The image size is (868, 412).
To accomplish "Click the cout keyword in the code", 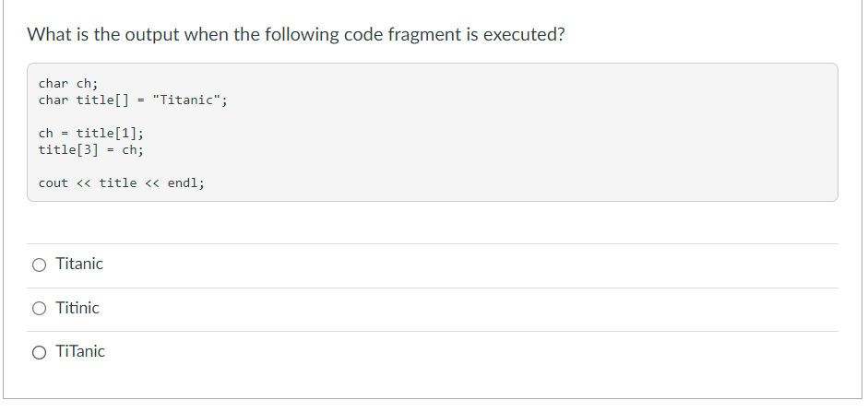I will point(54,183).
